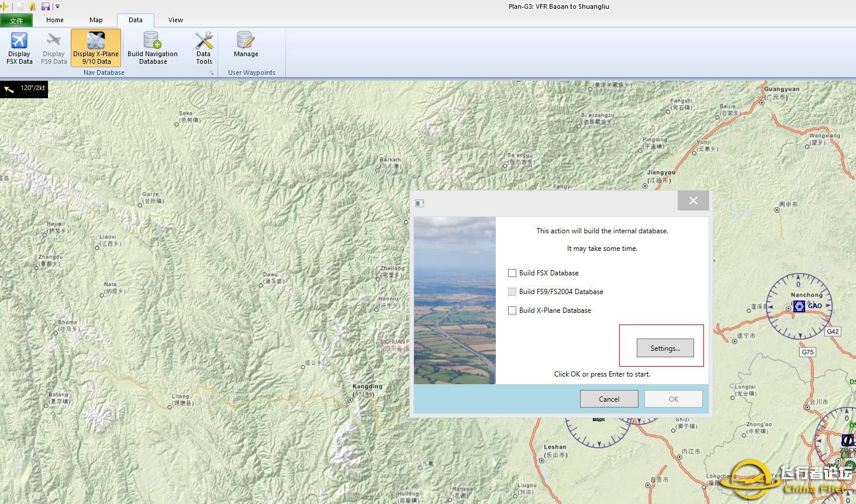Click Cancel in the build dialog
The image size is (856, 504).
[x=609, y=399]
